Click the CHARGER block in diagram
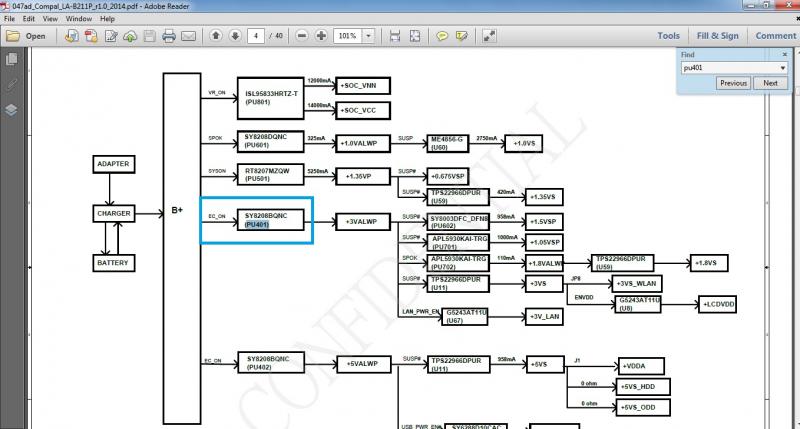This screenshot has height=429, width=800. click(114, 213)
